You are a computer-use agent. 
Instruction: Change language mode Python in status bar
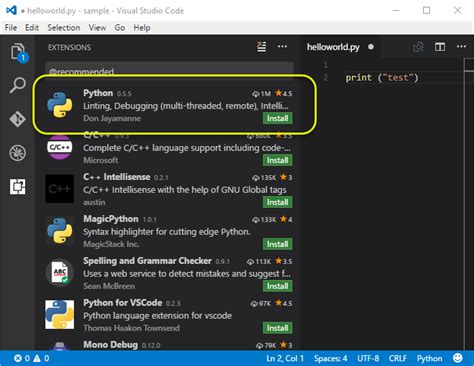(x=429, y=358)
